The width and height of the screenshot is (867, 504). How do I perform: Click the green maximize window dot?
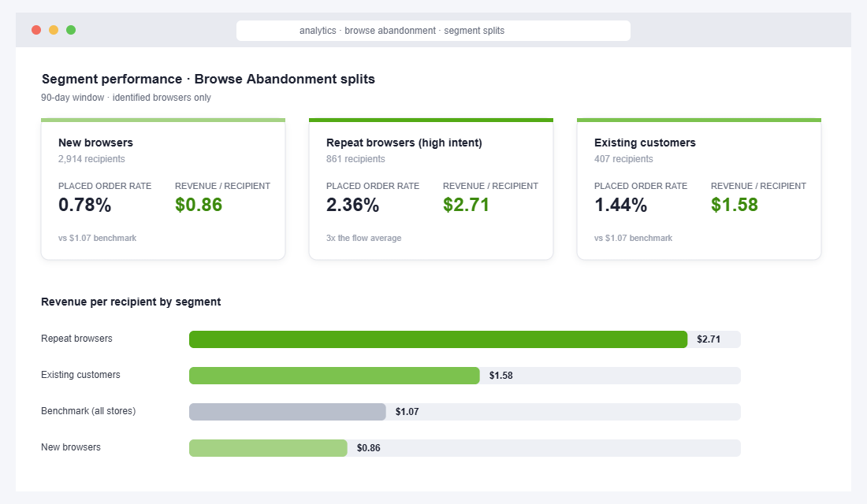point(71,30)
